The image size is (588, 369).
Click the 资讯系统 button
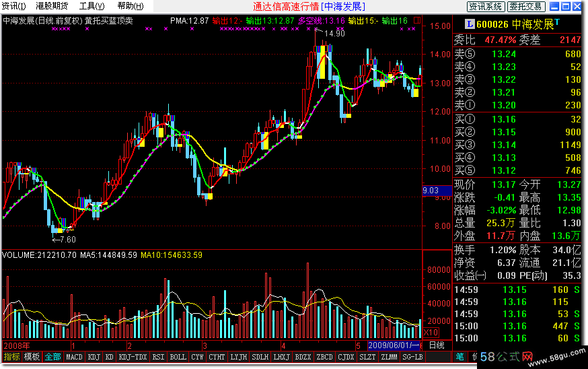click(x=486, y=6)
